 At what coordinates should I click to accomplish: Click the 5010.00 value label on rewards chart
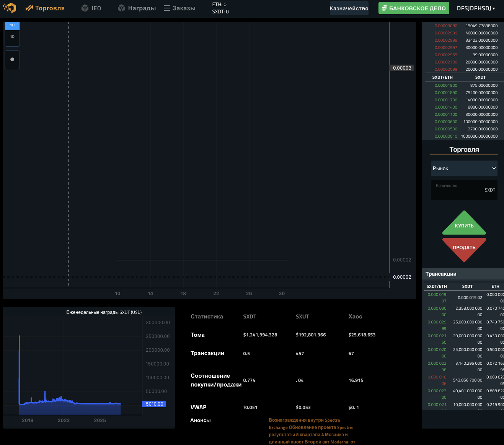coord(154,404)
